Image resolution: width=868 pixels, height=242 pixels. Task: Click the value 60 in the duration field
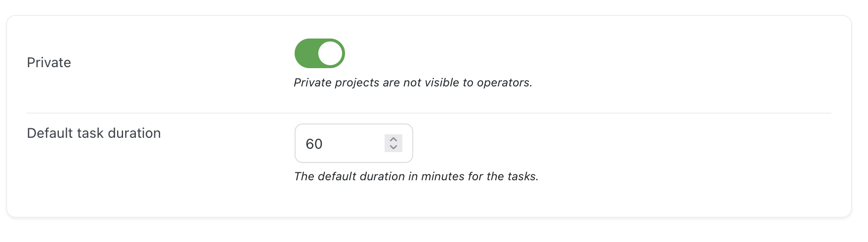tap(314, 144)
